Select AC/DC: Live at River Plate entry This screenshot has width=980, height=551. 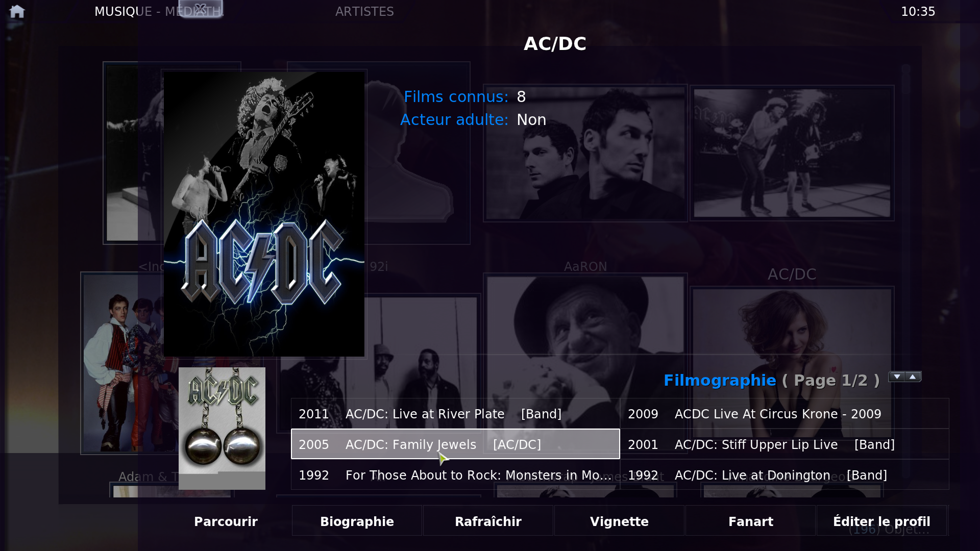(455, 414)
